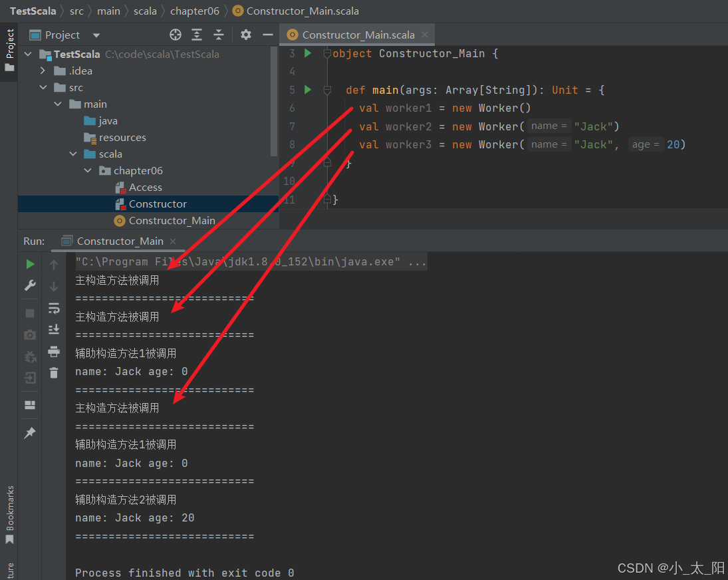Image resolution: width=728 pixels, height=580 pixels.
Task: Click the java.exe command line in console
Action: tap(251, 262)
